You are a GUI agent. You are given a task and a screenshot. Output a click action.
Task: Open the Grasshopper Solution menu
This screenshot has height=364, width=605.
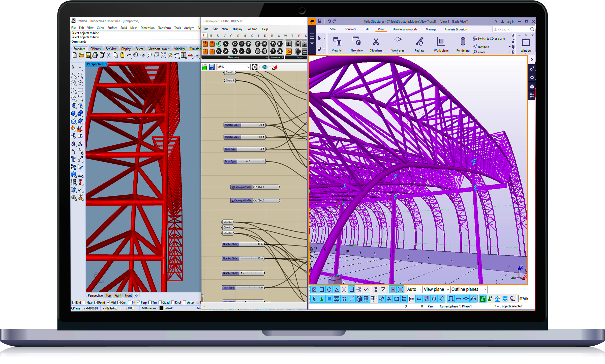click(252, 29)
